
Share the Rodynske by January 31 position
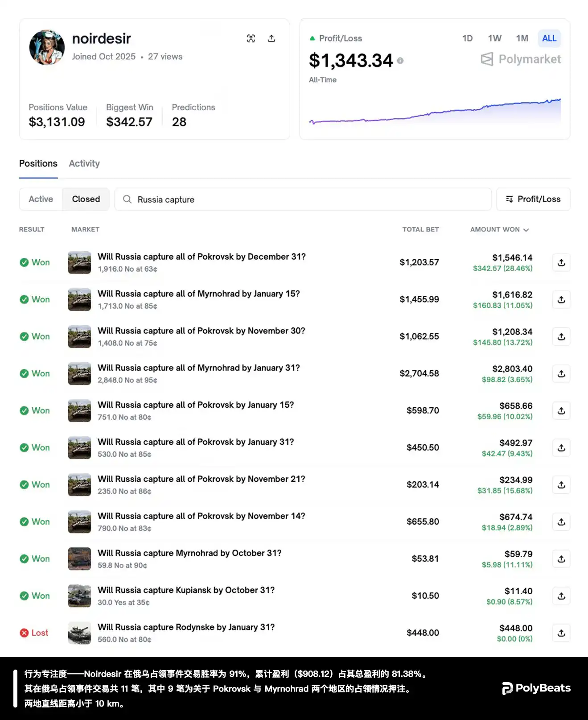pyautogui.click(x=561, y=633)
